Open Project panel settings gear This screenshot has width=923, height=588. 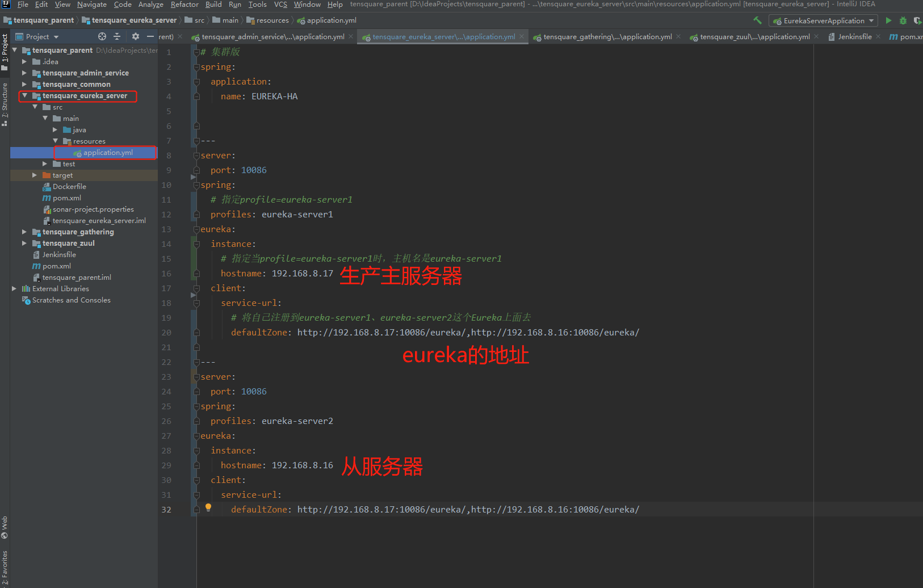[x=136, y=36]
